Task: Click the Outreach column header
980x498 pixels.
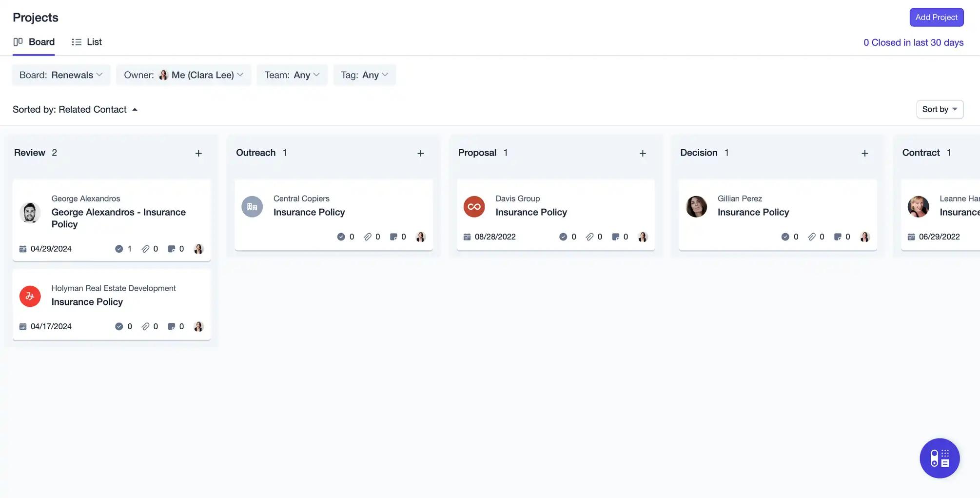Action: (x=256, y=153)
